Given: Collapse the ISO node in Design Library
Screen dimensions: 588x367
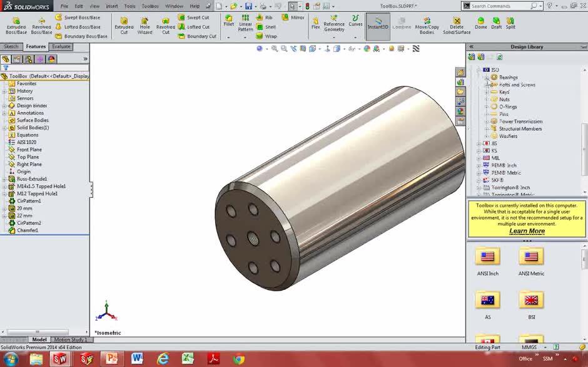Looking at the screenshot, I should 479,69.
